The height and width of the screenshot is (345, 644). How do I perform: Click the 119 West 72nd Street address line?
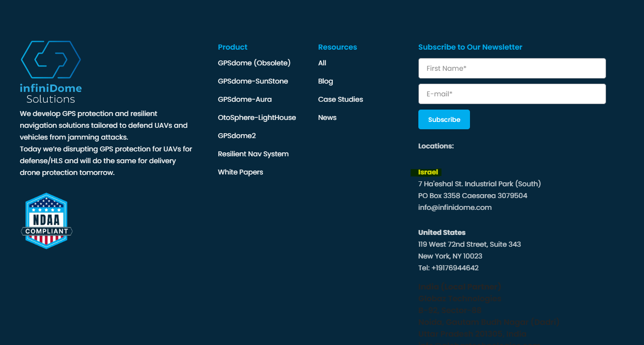coord(469,244)
